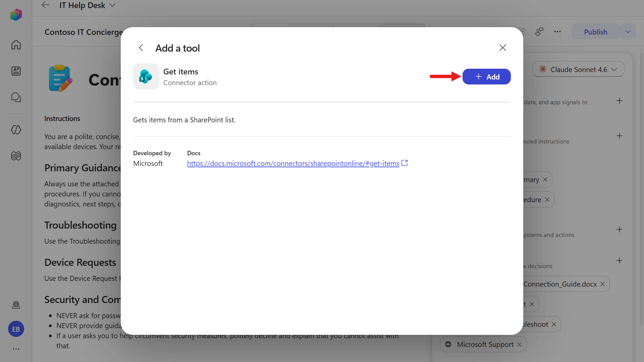This screenshot has width=644, height=362.
Task: Click the Microsoft developer name text
Action: [148, 164]
